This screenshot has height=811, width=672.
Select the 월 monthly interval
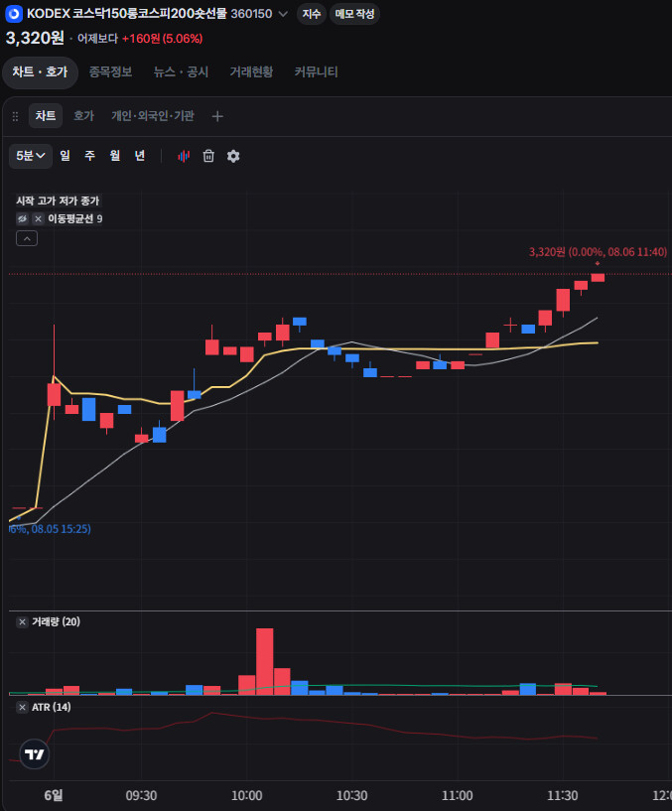coord(115,156)
